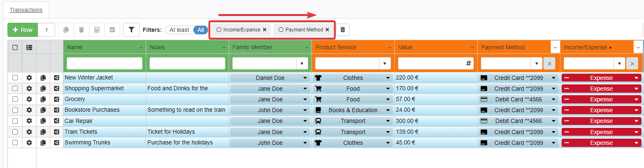
Task: Click the Name column filter text field
Action: [x=104, y=63]
